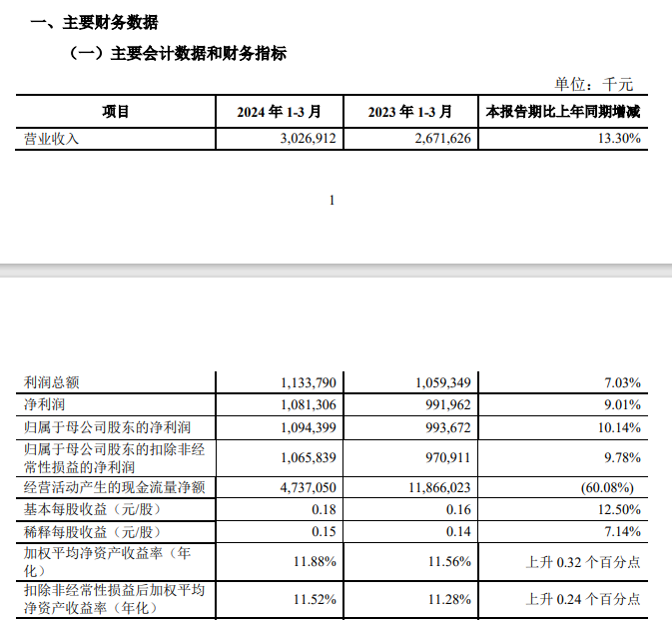Select value 1,094,399
This screenshot has width=672, height=620.
click(309, 427)
